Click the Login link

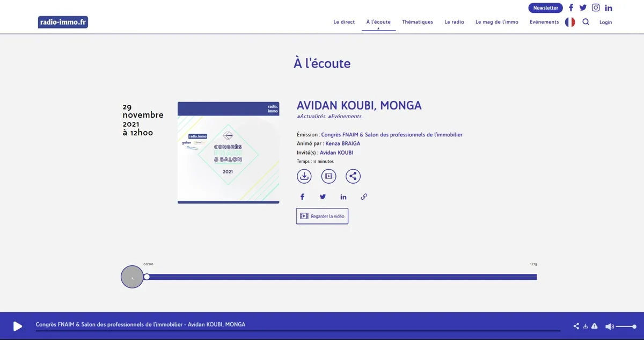click(x=605, y=23)
